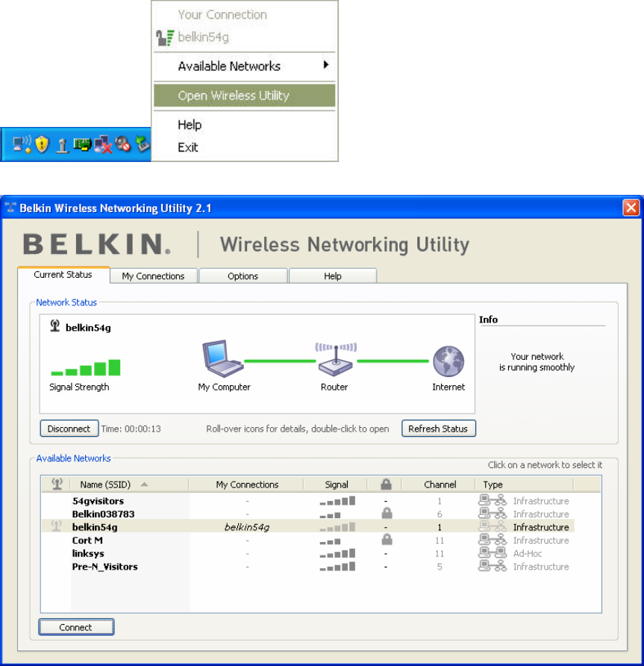Sort by the My Connections column header
644x666 pixels.
pyautogui.click(x=247, y=485)
